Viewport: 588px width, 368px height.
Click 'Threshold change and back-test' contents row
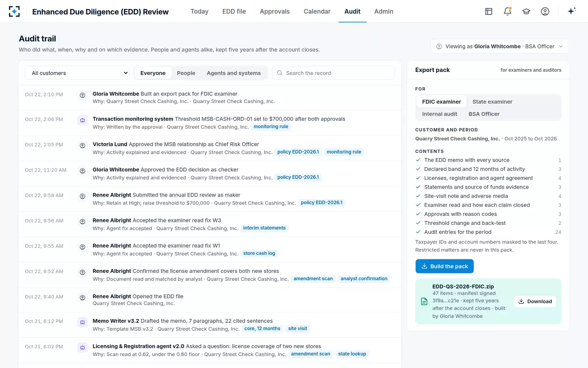pos(488,223)
